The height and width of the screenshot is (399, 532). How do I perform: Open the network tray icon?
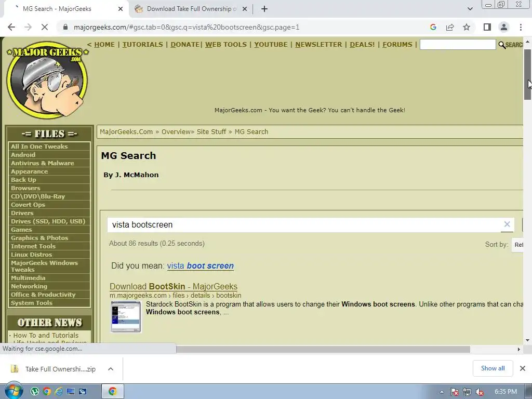467,392
